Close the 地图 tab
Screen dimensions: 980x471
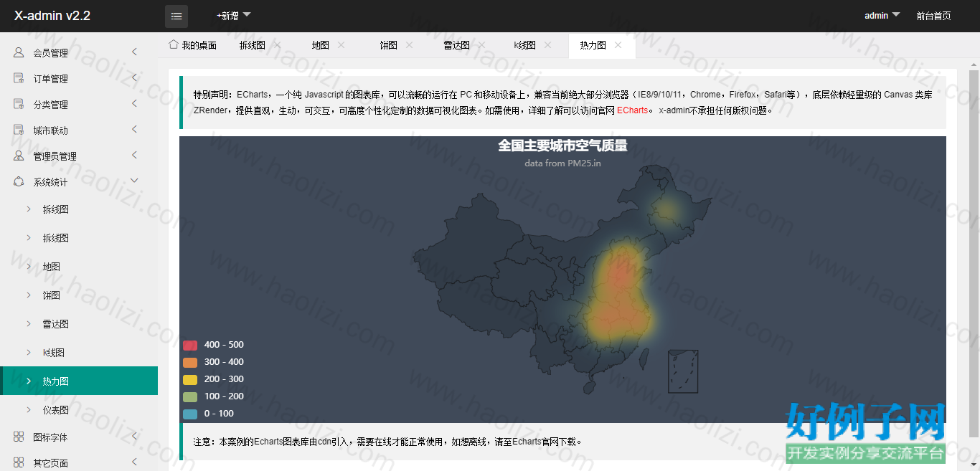[x=341, y=44]
